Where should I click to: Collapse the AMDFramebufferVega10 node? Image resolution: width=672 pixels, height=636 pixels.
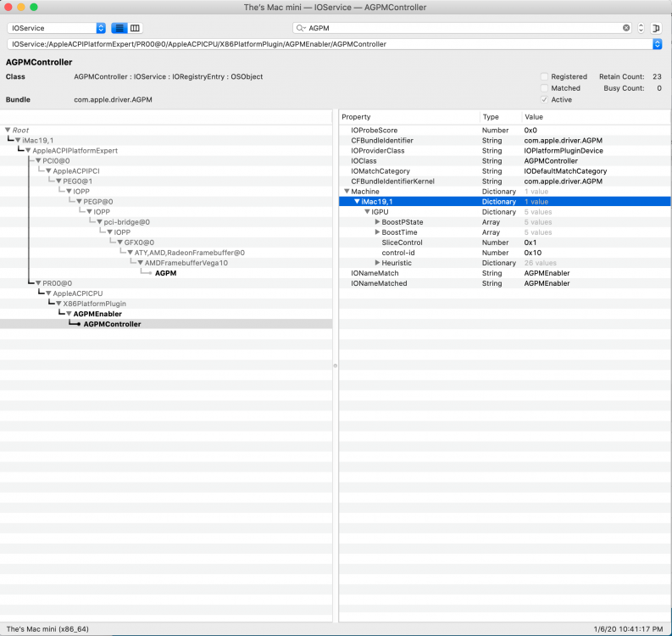point(140,263)
